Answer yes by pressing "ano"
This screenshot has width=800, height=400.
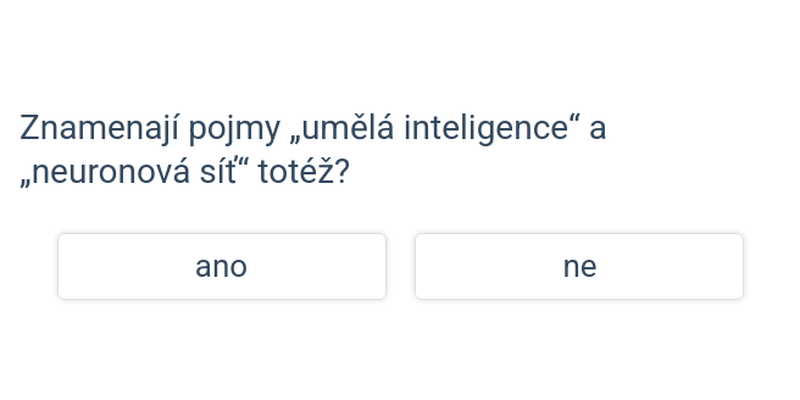tap(221, 266)
